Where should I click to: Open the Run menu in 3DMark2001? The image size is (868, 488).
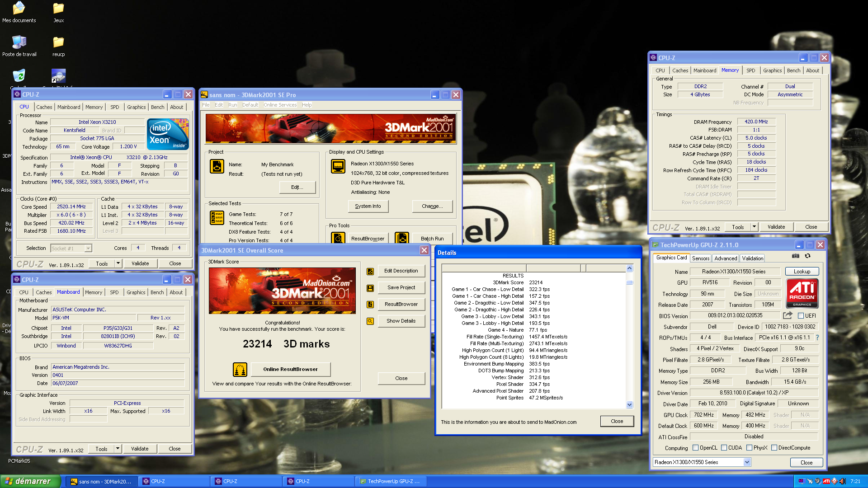tap(232, 105)
